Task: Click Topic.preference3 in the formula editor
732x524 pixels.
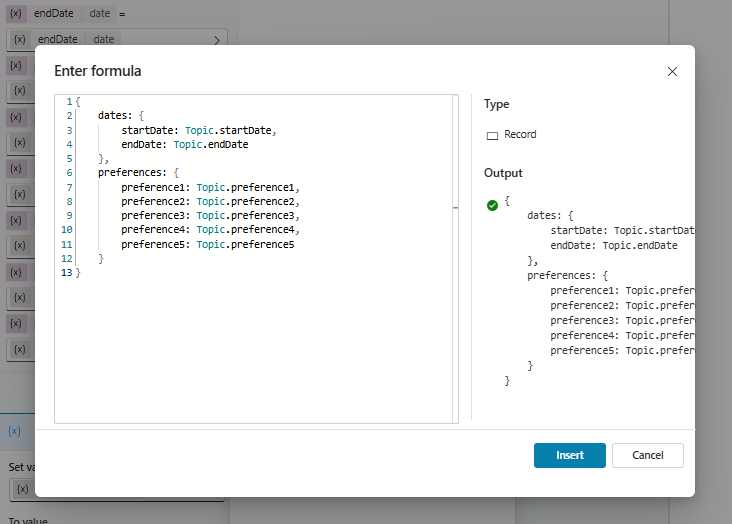Action: point(246,216)
